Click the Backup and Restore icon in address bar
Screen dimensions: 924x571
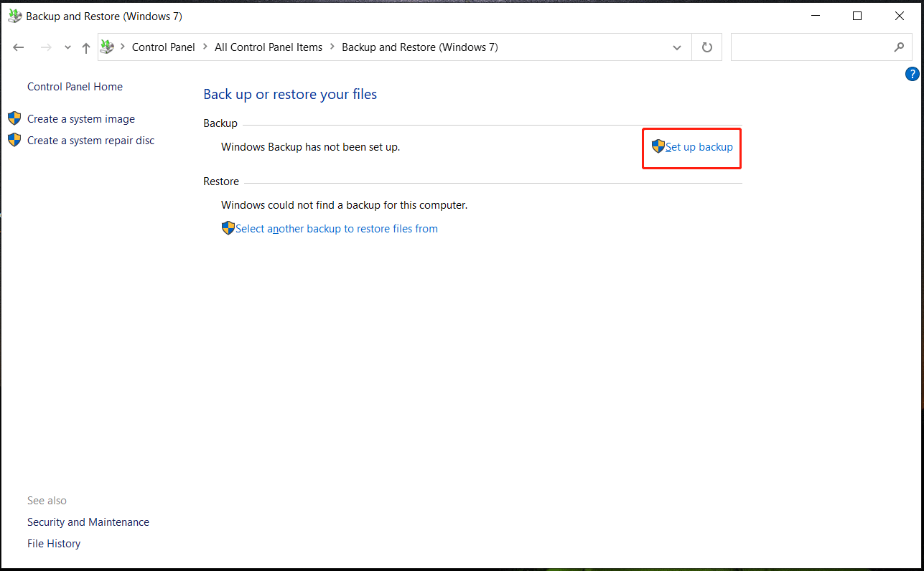click(x=107, y=47)
